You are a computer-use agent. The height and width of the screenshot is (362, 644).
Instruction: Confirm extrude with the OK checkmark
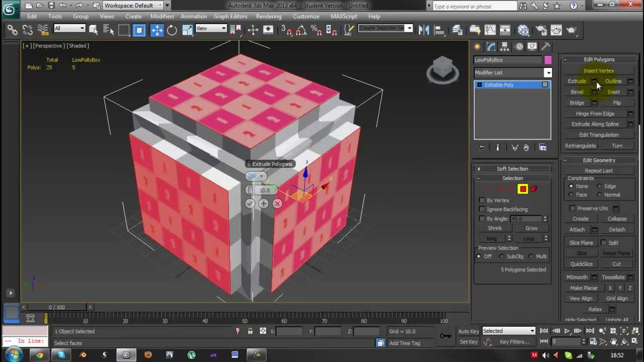250,204
